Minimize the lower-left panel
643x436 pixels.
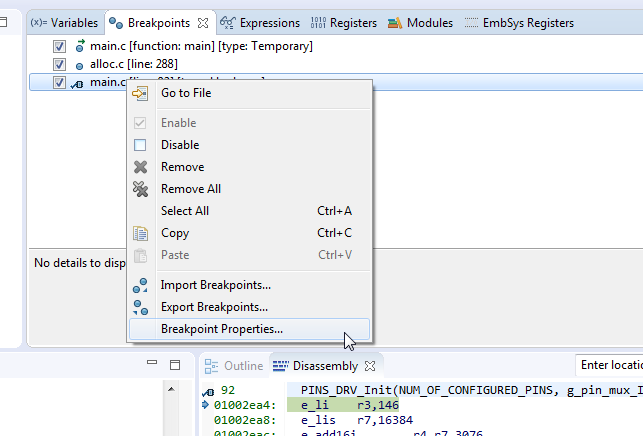coord(152,363)
